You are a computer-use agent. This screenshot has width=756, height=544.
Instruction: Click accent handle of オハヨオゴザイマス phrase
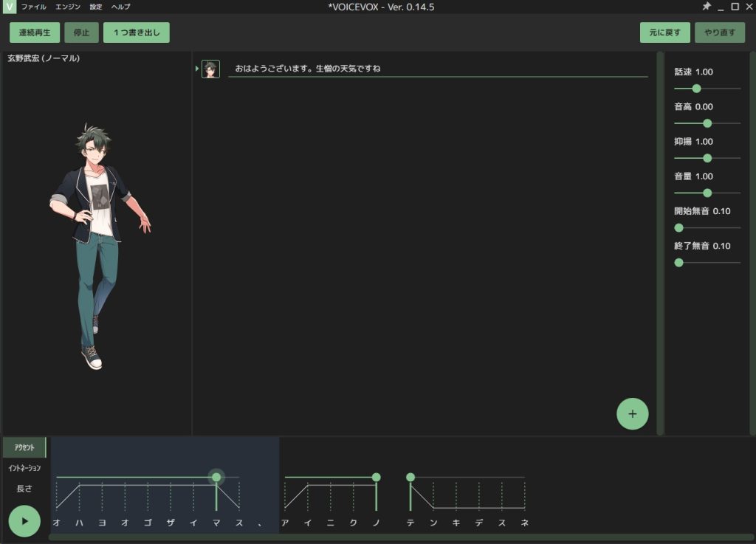point(216,477)
